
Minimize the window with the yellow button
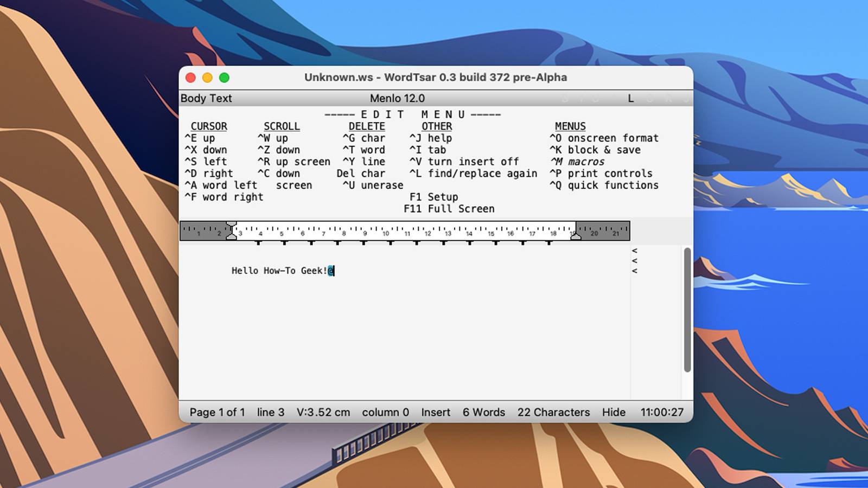207,78
